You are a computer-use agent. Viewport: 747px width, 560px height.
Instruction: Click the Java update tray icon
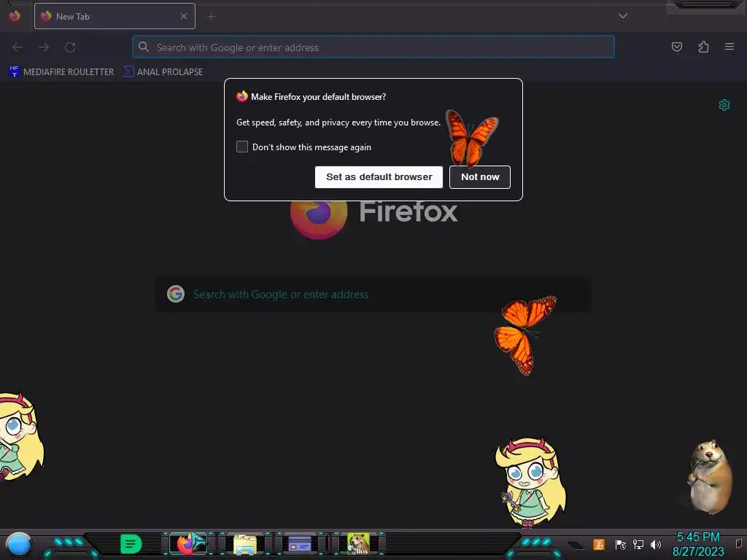point(599,544)
